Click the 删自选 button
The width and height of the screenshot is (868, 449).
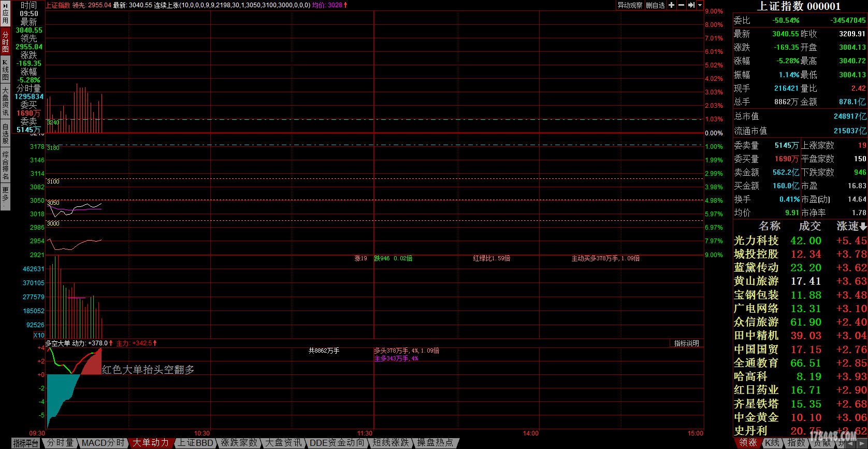pos(655,5)
